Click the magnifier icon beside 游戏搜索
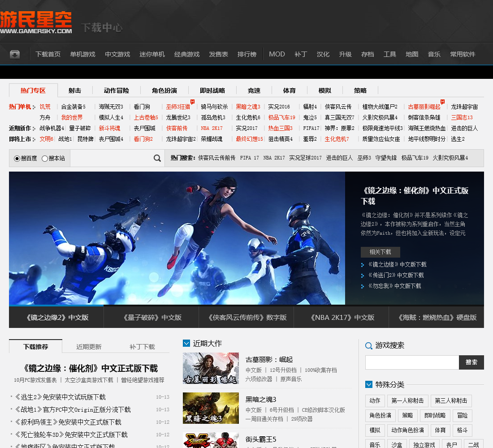 368,345
